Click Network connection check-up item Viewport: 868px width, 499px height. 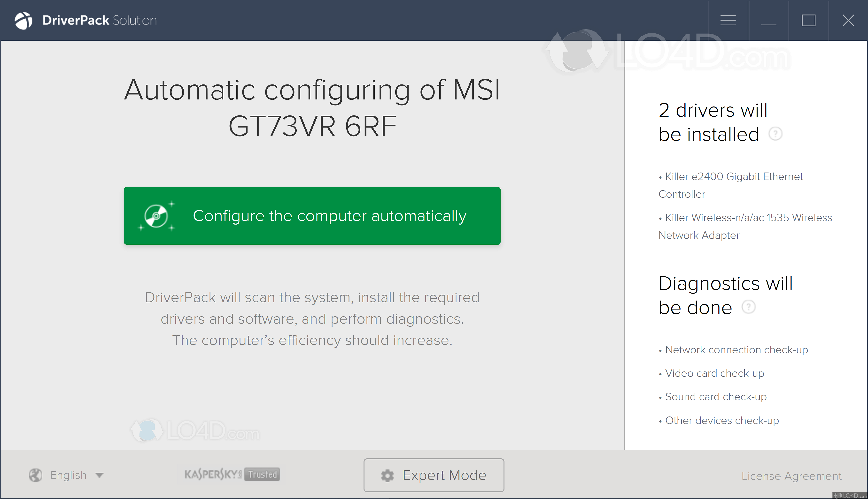(736, 350)
